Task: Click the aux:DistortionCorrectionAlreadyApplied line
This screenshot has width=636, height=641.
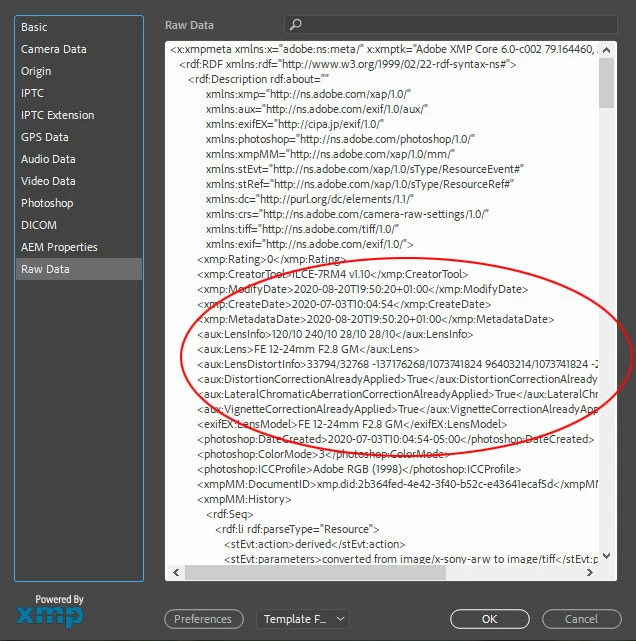Action: (397, 379)
